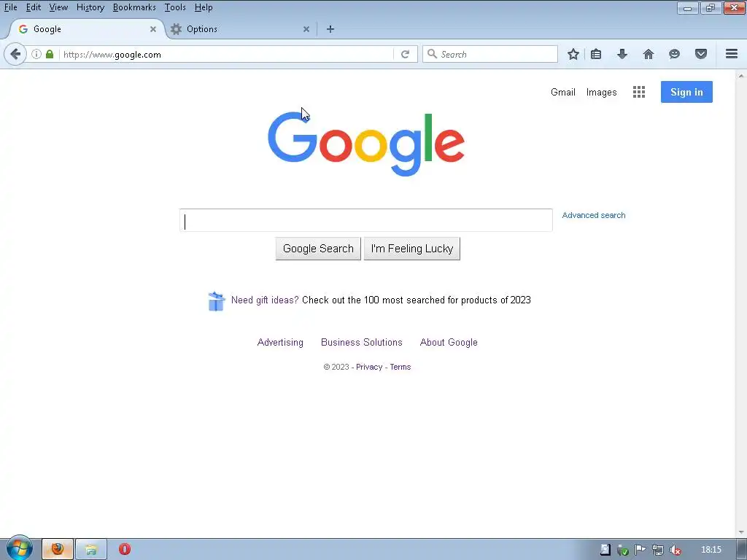Open the Help menu

[x=204, y=7]
